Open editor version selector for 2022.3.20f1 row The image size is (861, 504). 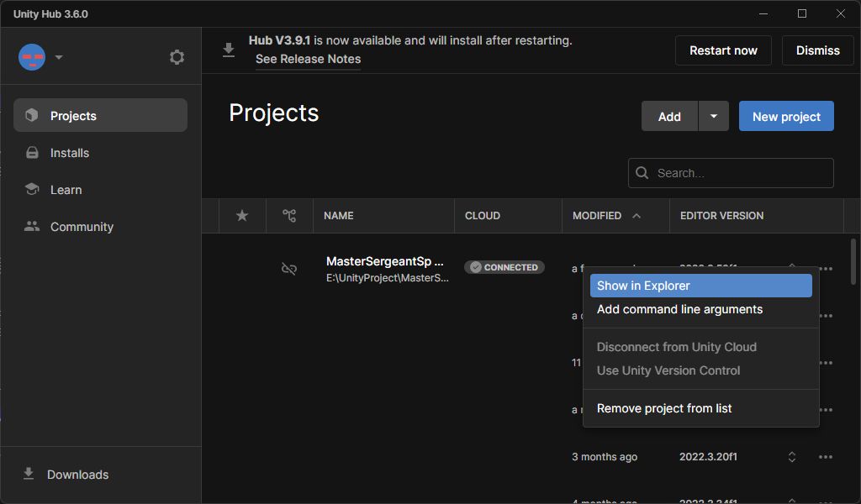click(792, 457)
